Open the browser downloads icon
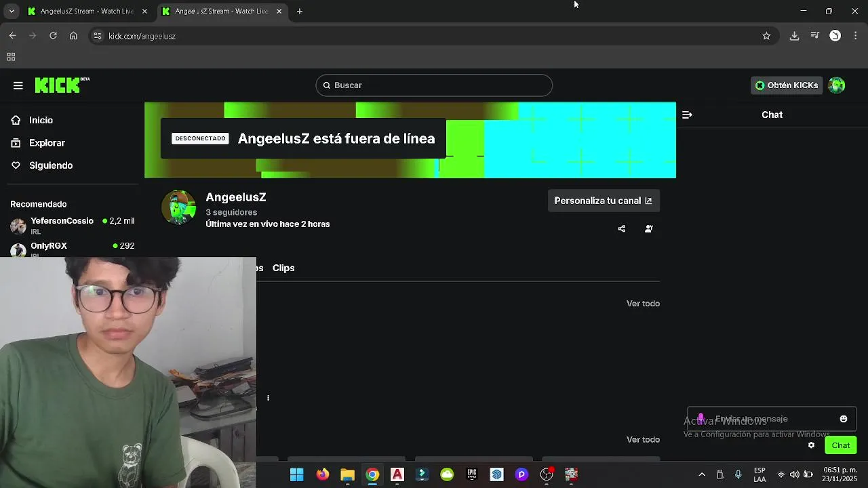 [x=794, y=36]
